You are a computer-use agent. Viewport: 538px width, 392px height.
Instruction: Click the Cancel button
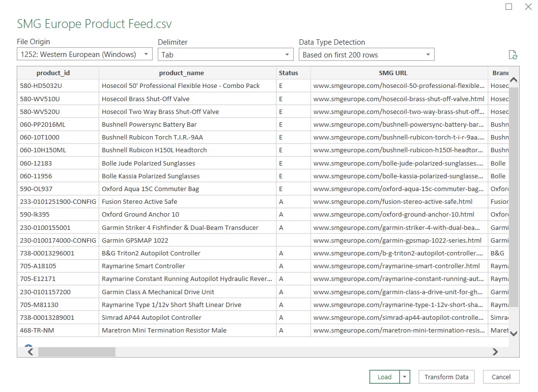501,377
